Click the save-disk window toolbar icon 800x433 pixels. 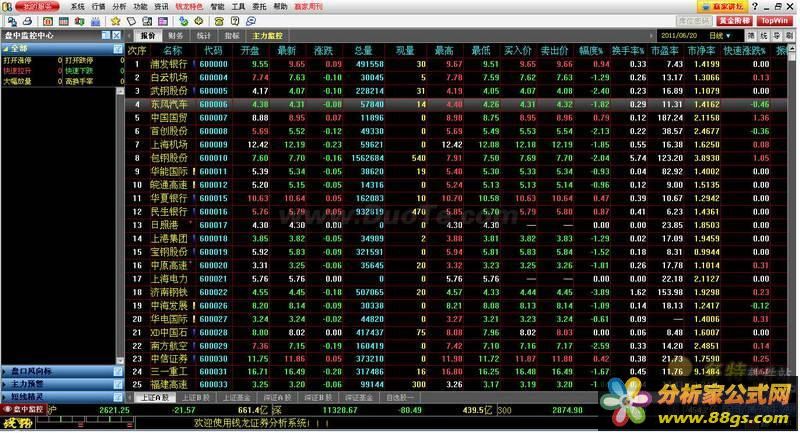147,21
